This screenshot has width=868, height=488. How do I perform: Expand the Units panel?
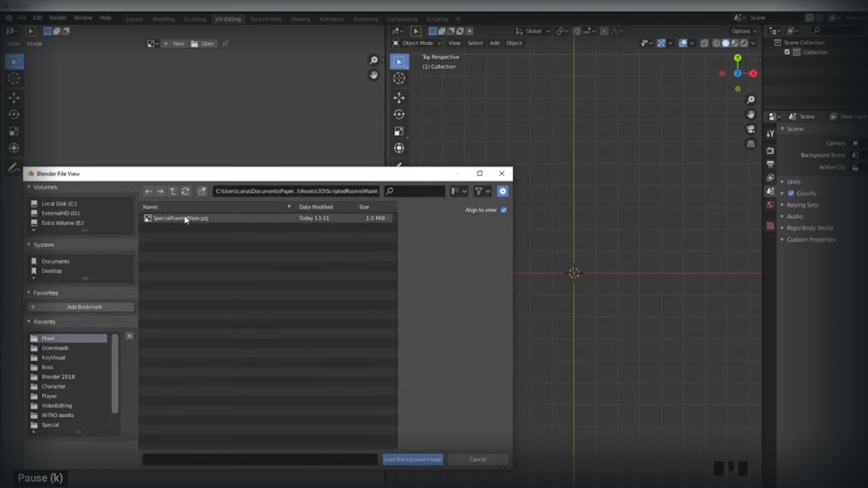pyautogui.click(x=793, y=182)
